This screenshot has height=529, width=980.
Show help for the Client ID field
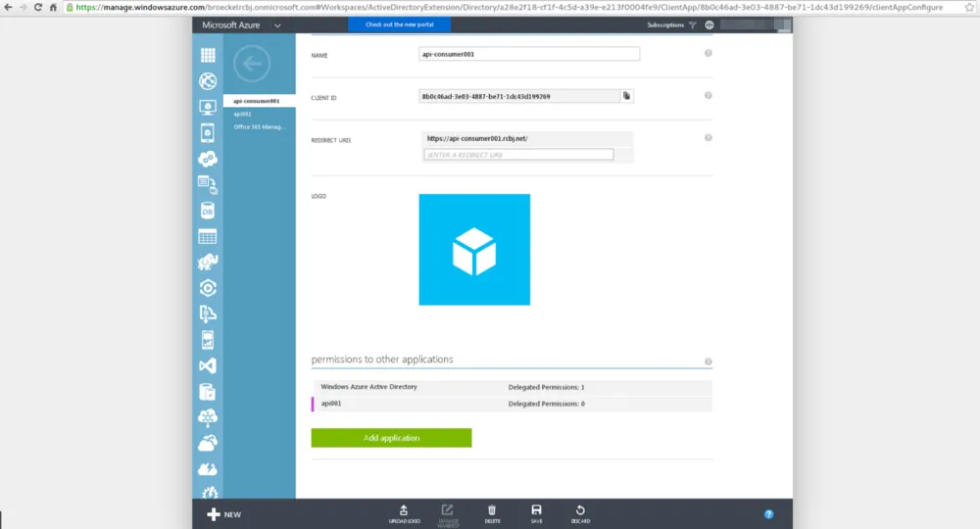point(709,96)
